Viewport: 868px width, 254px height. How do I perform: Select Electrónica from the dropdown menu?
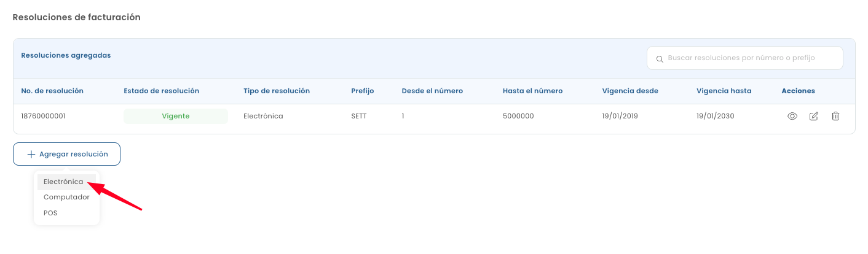tap(63, 182)
